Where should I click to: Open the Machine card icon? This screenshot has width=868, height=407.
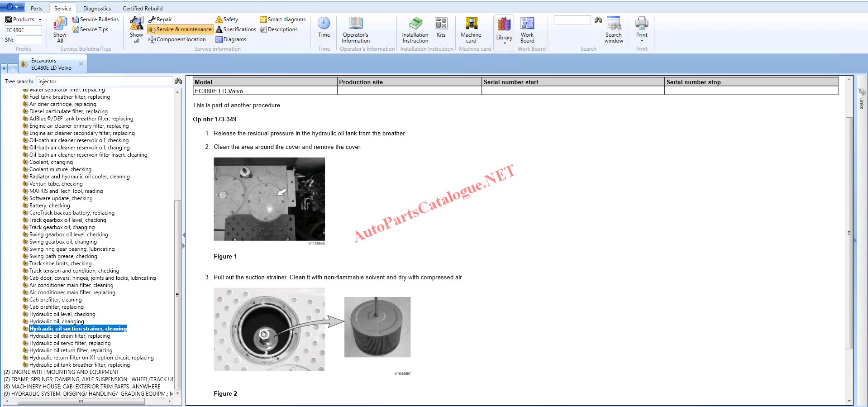coord(471,24)
